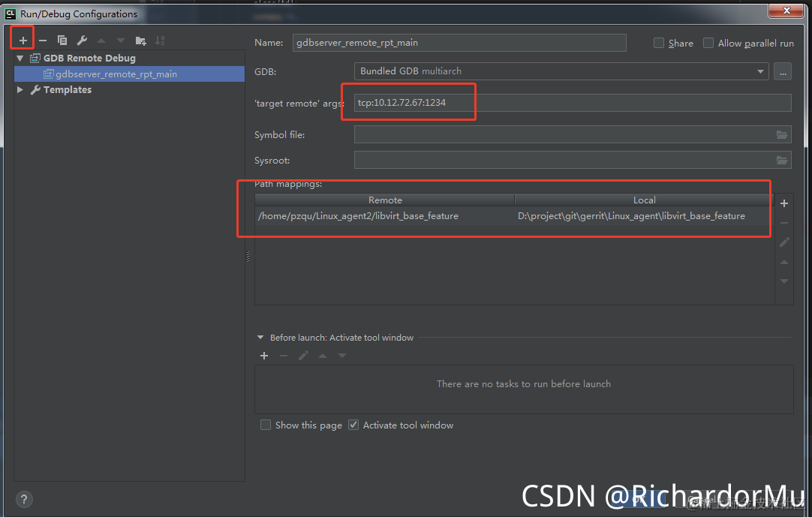Add a new path mapping
Viewport: 812px width, 517px height.
(784, 203)
